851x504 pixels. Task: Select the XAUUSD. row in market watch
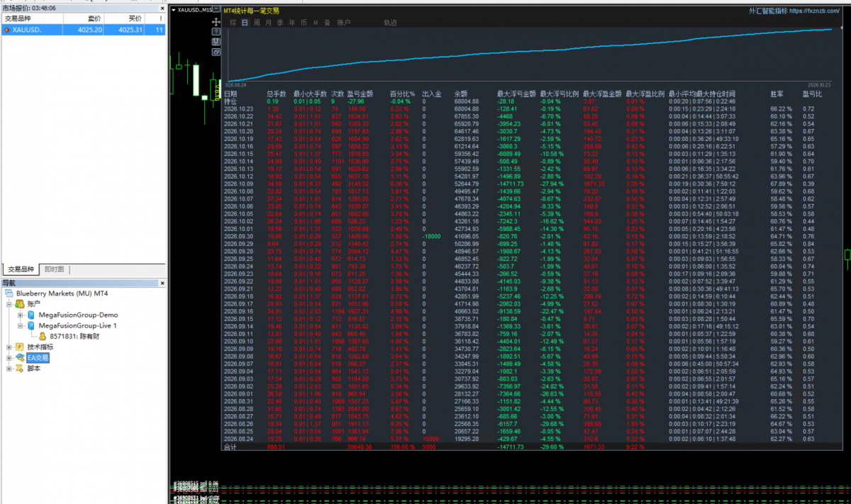(84, 30)
